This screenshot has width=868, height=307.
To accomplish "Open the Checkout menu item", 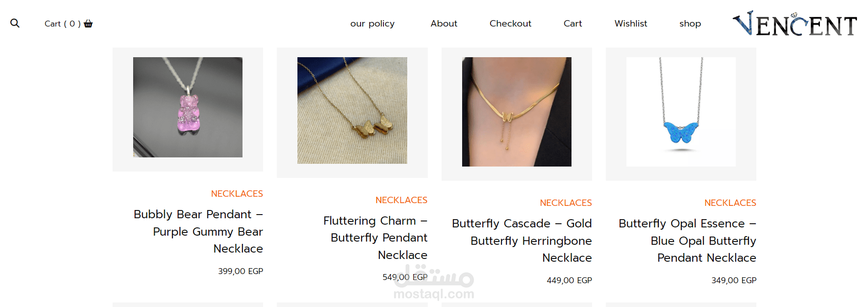I will (x=510, y=24).
